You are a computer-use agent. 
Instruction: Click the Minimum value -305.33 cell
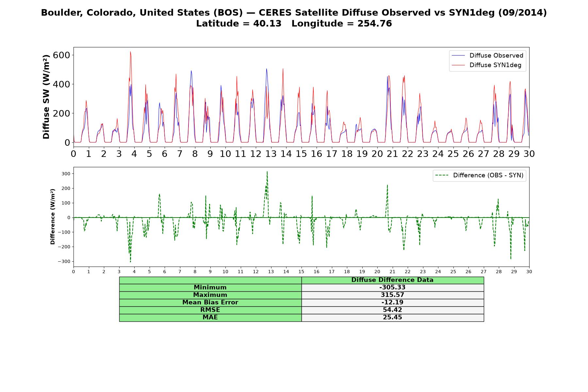[x=393, y=287]
